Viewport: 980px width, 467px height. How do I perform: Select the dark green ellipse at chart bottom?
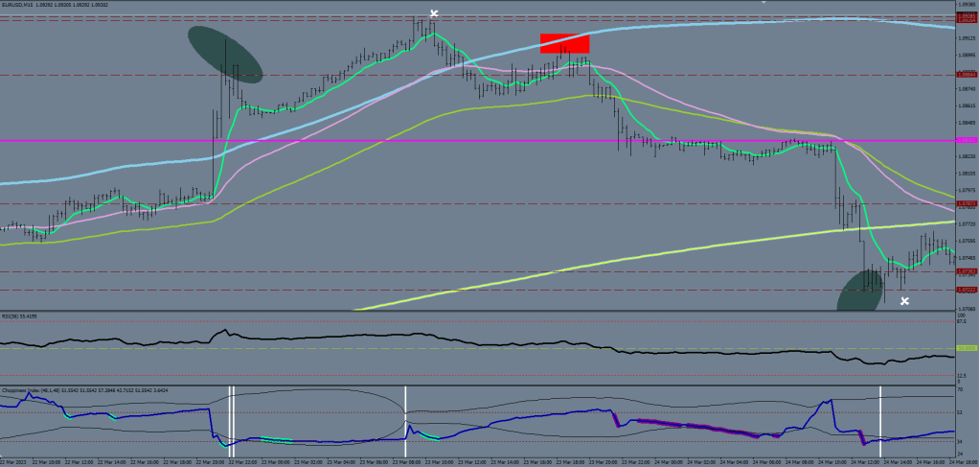point(859,293)
